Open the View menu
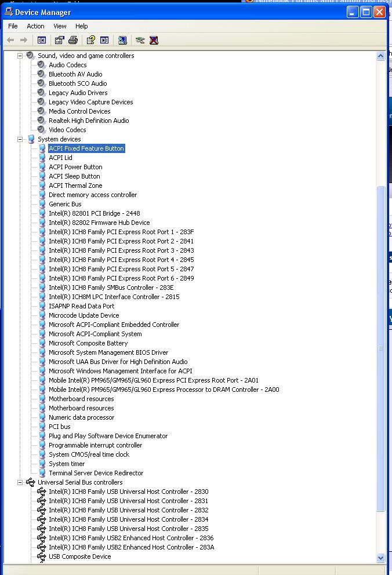 coord(60,26)
